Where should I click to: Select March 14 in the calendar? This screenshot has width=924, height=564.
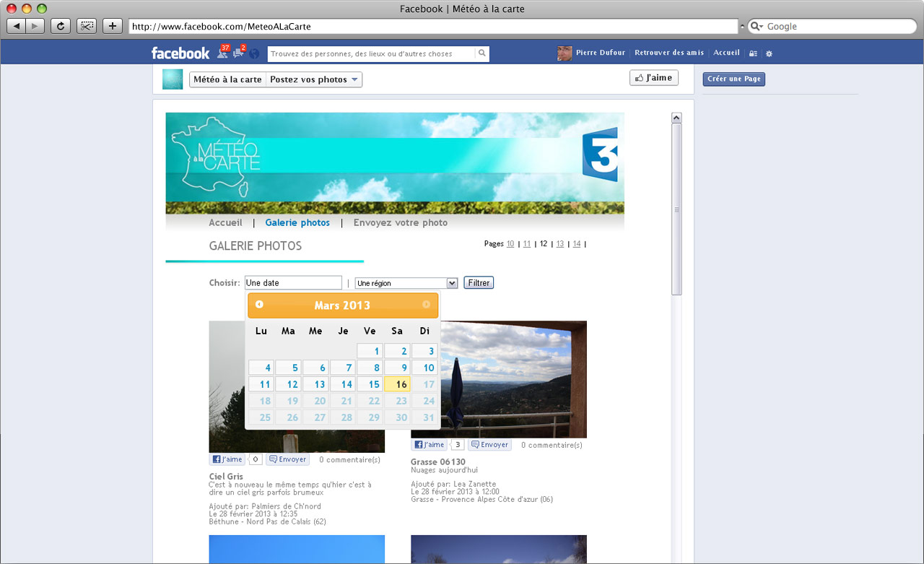coord(343,384)
